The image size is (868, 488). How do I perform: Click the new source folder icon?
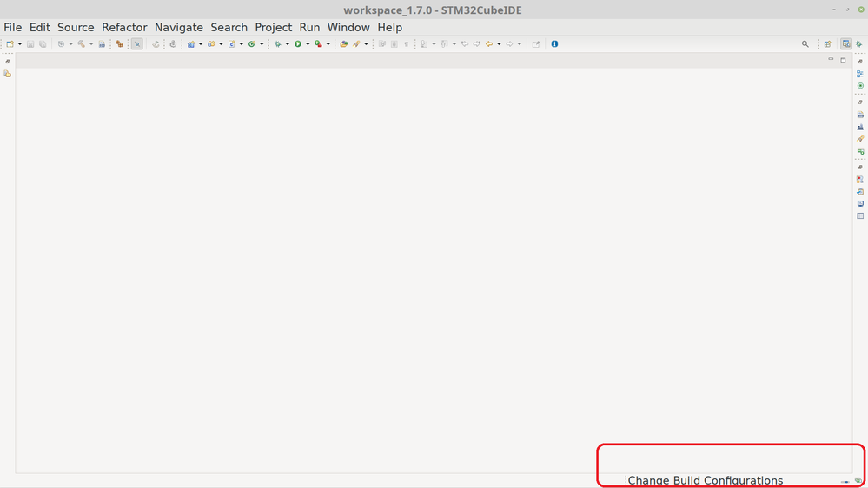pyautogui.click(x=211, y=43)
